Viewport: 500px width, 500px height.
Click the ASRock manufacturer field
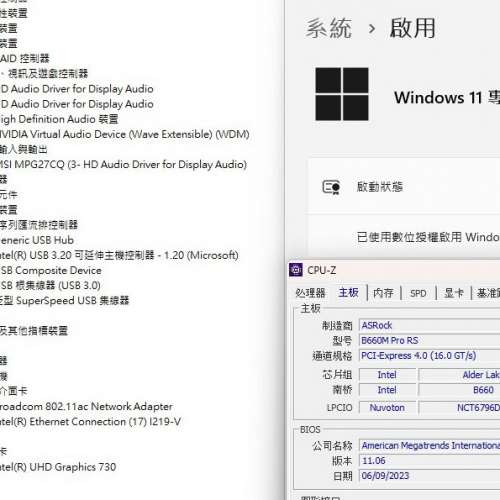pos(429,325)
